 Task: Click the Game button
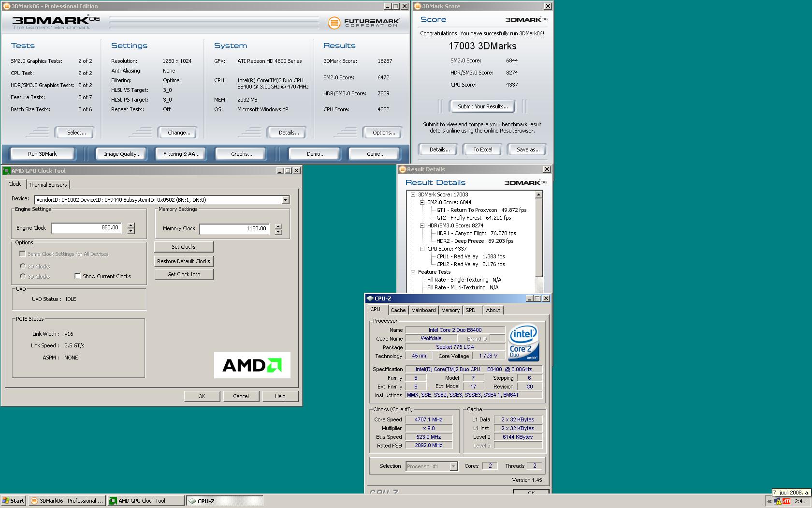pos(376,154)
